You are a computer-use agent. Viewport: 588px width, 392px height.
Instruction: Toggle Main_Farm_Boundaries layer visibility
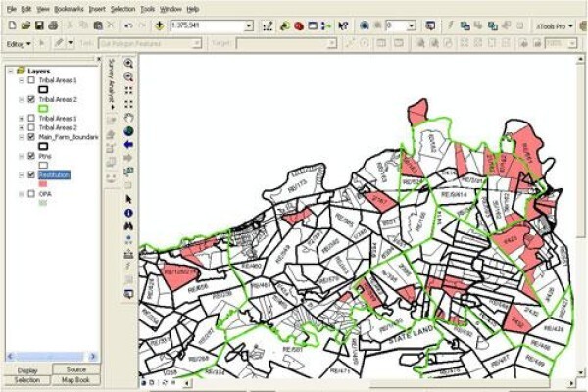click(31, 137)
